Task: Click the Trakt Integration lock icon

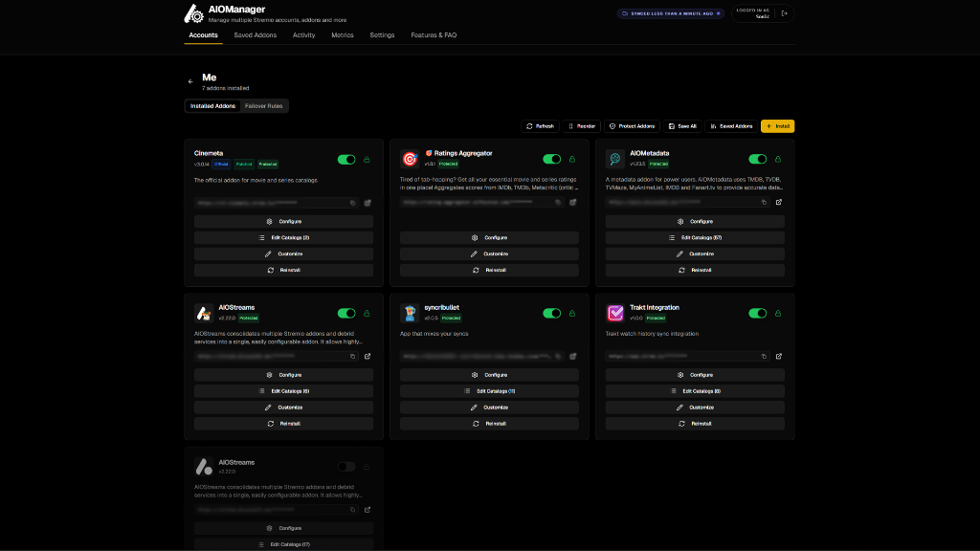Action: pos(778,314)
